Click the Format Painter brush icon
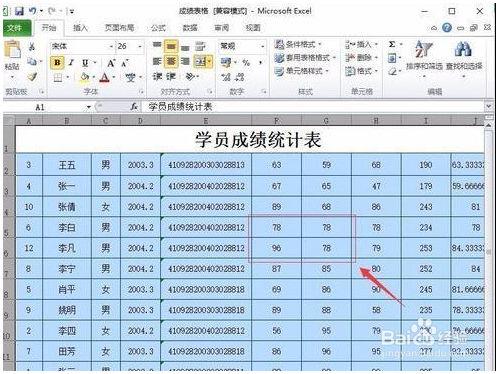This screenshot has height=374, width=501. tap(32, 77)
